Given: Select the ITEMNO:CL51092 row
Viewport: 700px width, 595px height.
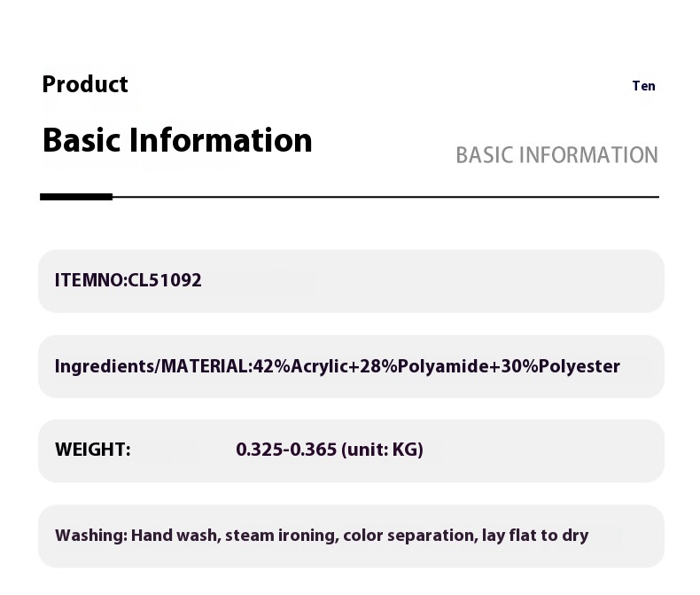Looking at the screenshot, I should pos(352,281).
